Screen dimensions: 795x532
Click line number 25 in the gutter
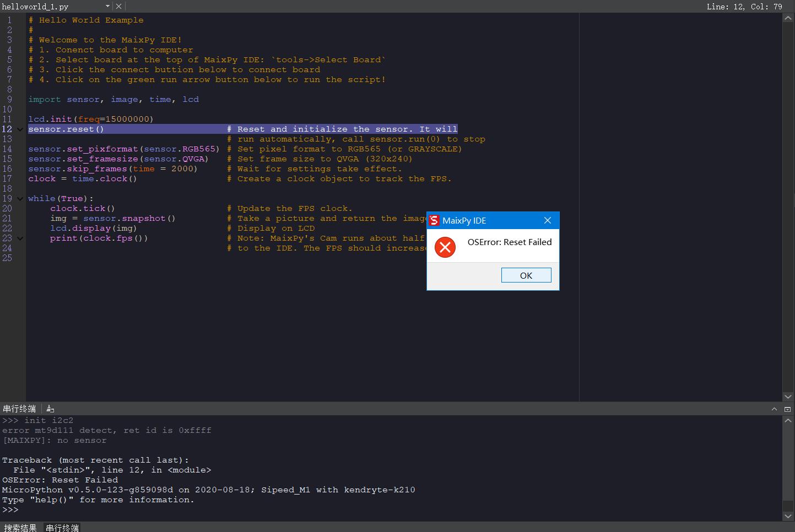7,258
